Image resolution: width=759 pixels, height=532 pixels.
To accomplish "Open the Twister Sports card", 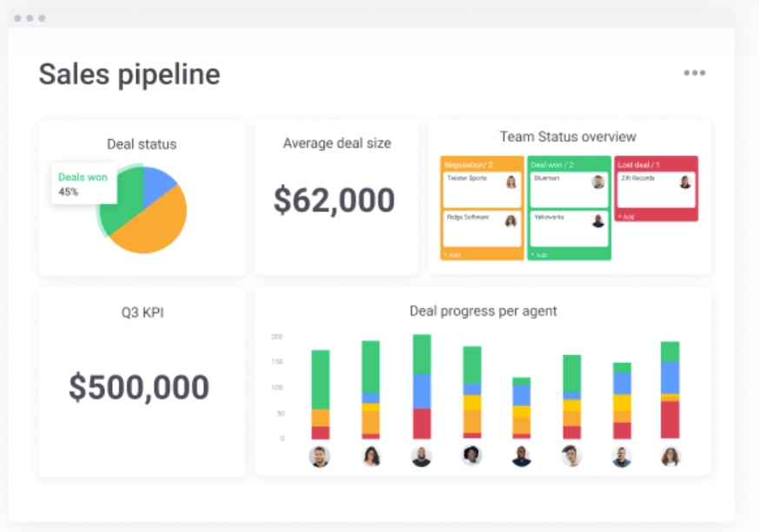I will tap(482, 189).
